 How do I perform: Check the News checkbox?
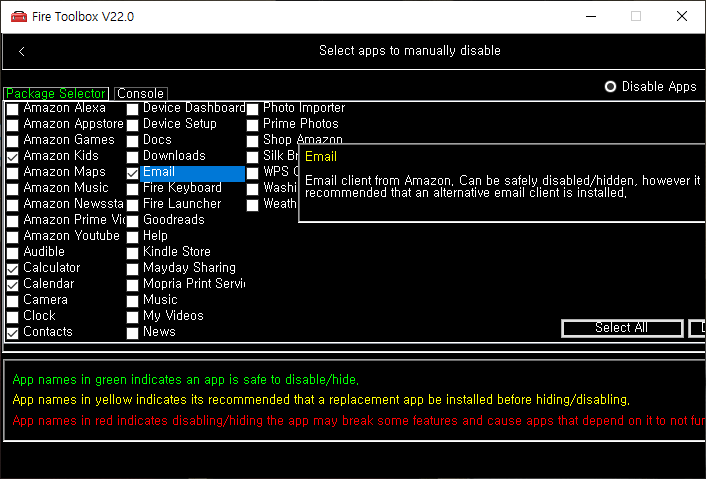coord(132,333)
